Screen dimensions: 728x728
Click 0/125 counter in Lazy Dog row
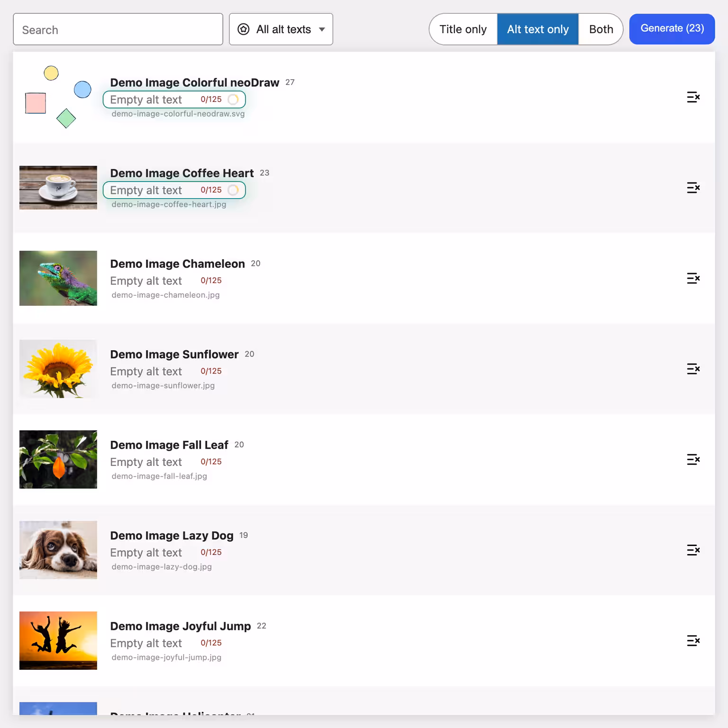(211, 552)
